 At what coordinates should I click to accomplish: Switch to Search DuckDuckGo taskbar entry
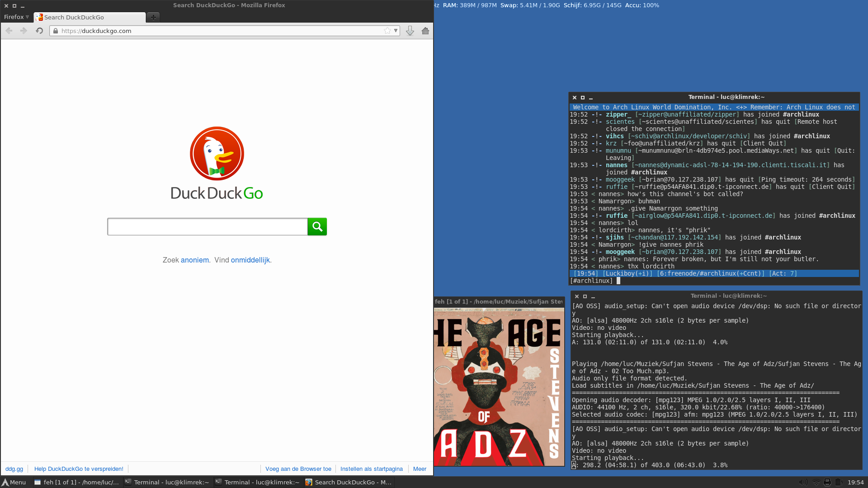coord(349,482)
